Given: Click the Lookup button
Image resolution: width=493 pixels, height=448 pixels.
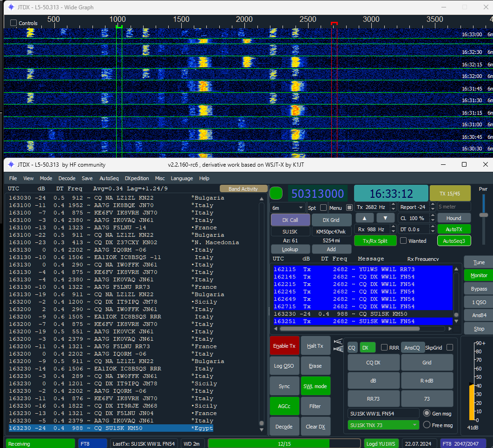Looking at the screenshot, I should (x=290, y=249).
